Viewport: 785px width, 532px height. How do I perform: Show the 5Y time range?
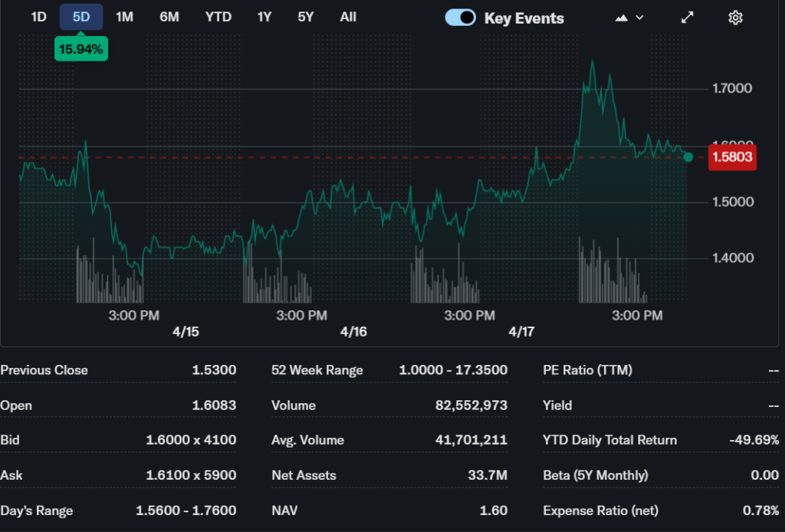306,17
